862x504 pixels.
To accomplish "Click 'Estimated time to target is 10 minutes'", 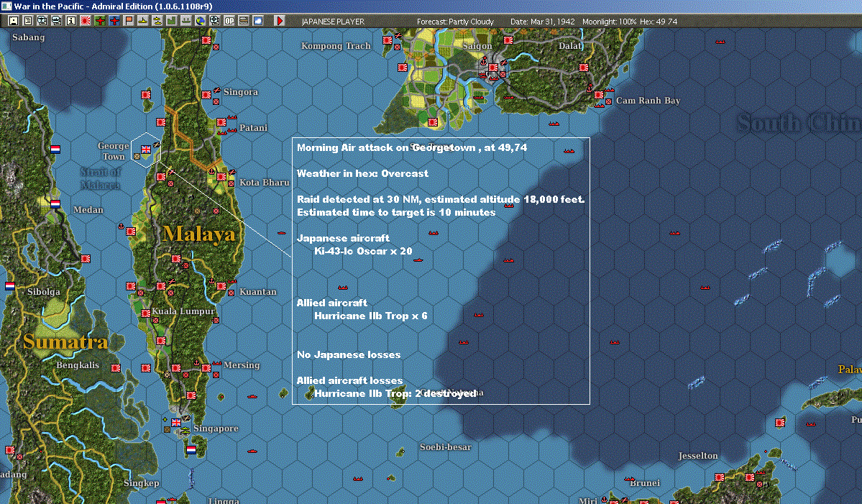I will click(x=396, y=212).
